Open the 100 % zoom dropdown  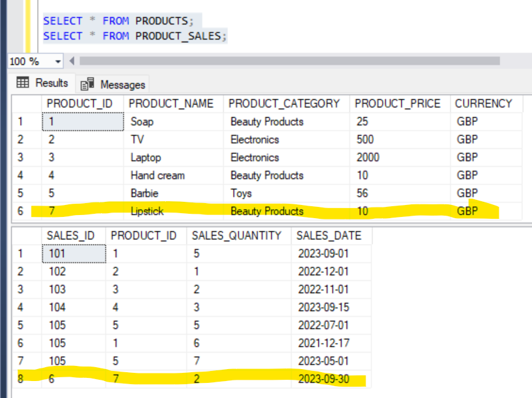[x=58, y=62]
